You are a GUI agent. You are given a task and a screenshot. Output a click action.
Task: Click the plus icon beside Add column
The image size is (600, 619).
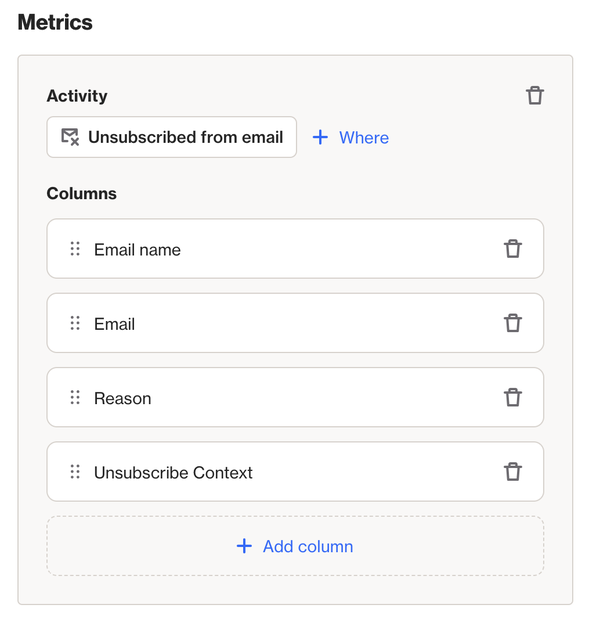244,546
